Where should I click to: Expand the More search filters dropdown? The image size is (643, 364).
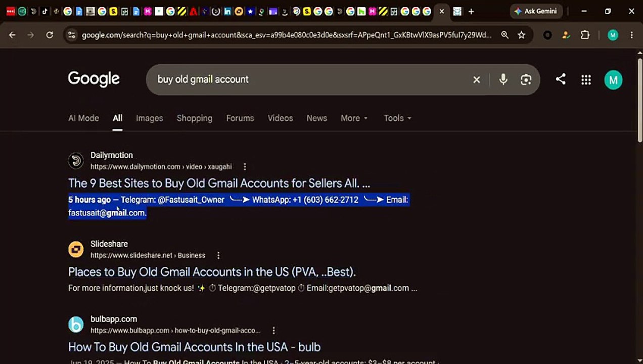tap(354, 118)
